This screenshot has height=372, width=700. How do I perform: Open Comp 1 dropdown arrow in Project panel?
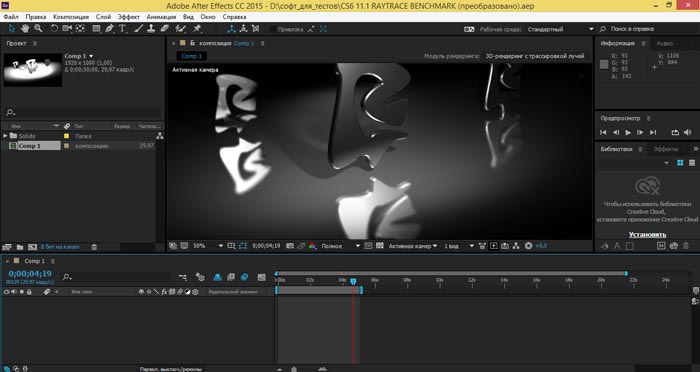point(92,56)
